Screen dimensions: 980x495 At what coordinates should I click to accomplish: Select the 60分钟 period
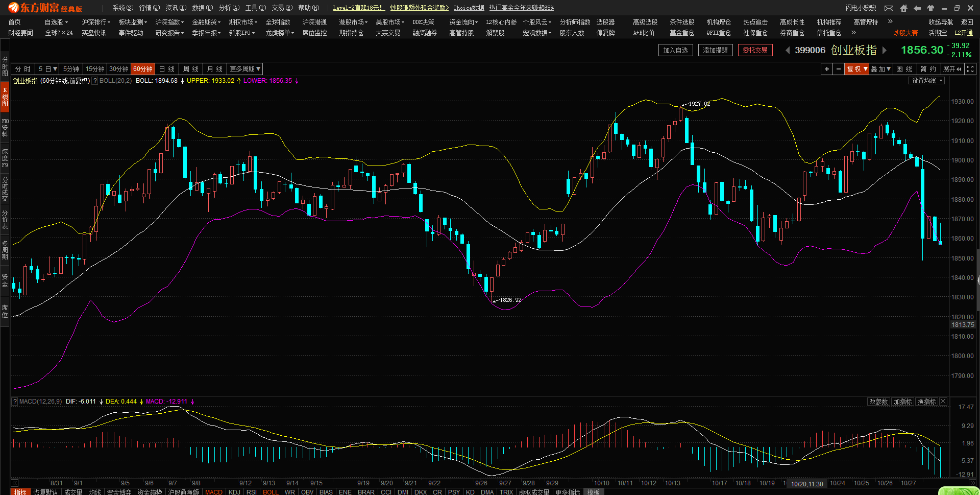[x=143, y=69]
